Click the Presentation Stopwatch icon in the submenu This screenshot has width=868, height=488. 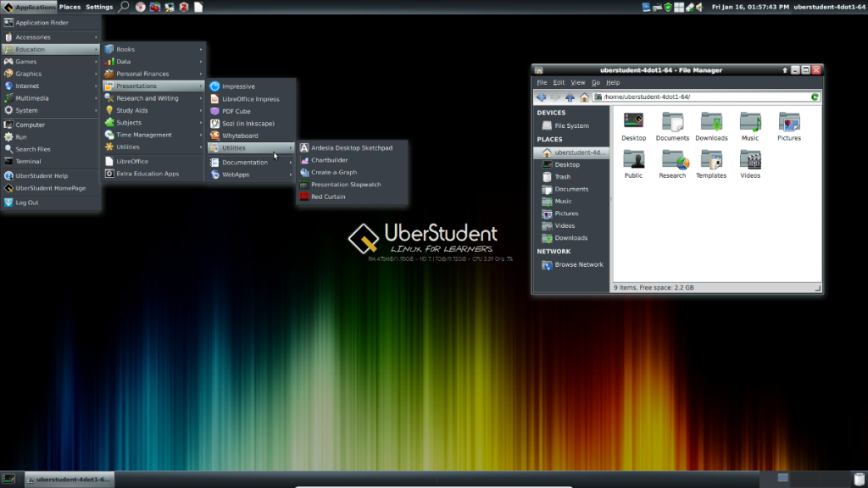(304, 185)
